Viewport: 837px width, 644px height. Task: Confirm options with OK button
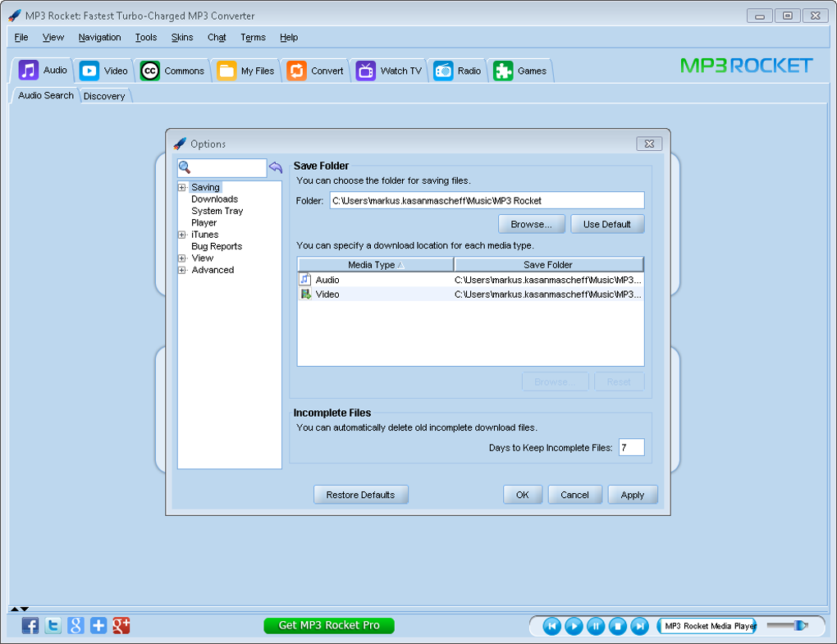coord(523,495)
